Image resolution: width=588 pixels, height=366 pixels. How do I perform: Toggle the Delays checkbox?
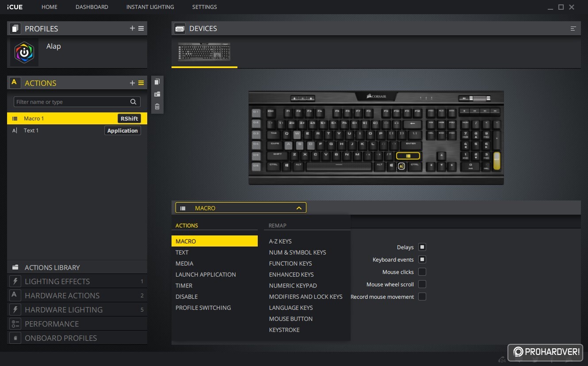coord(422,247)
